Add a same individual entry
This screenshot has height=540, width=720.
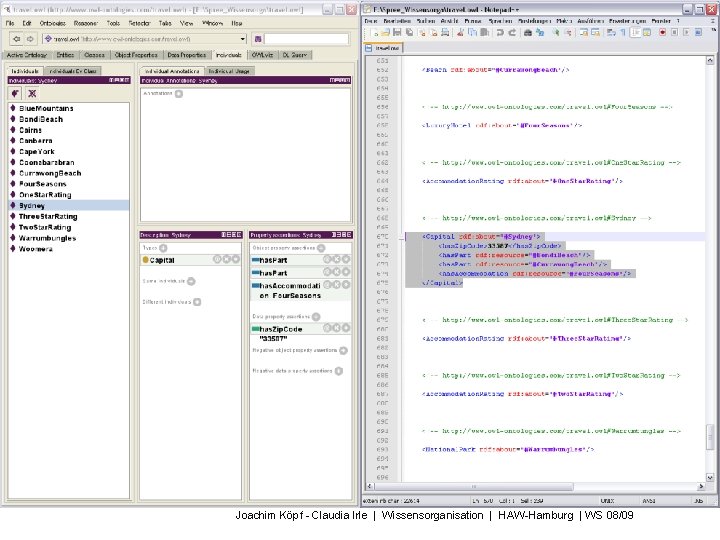[191, 281]
